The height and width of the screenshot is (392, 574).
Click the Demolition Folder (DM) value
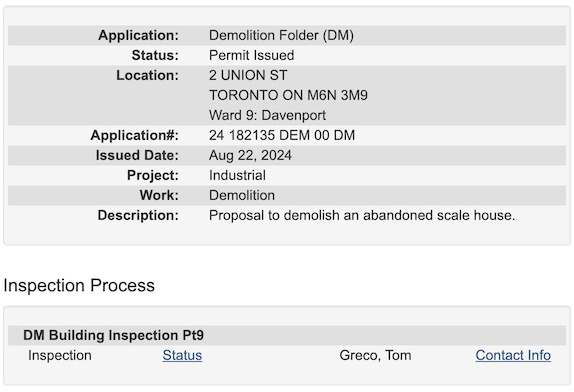(x=281, y=36)
